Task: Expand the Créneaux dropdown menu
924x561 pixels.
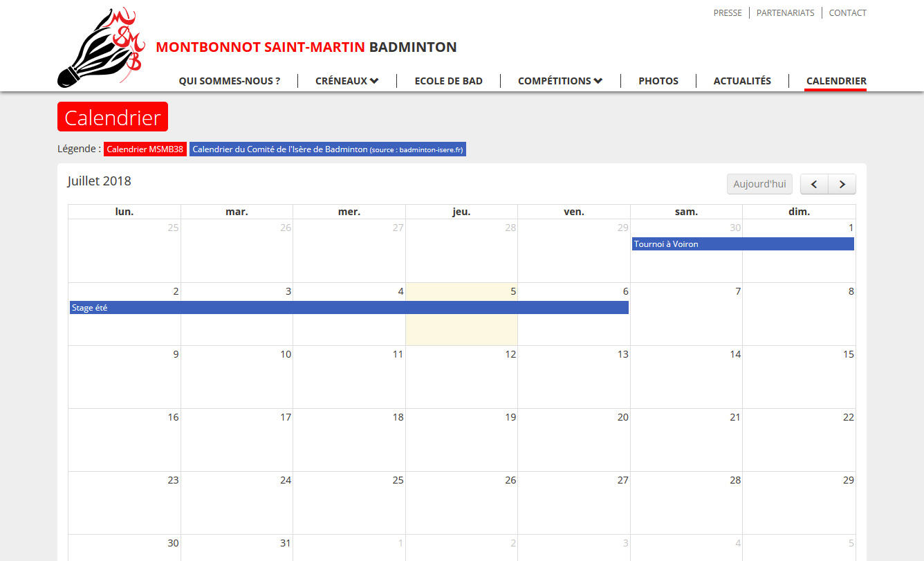Action: tap(347, 81)
